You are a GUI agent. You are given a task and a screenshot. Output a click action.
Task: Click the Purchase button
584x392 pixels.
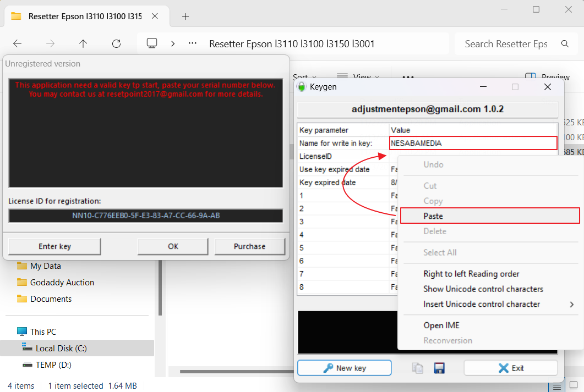click(249, 246)
